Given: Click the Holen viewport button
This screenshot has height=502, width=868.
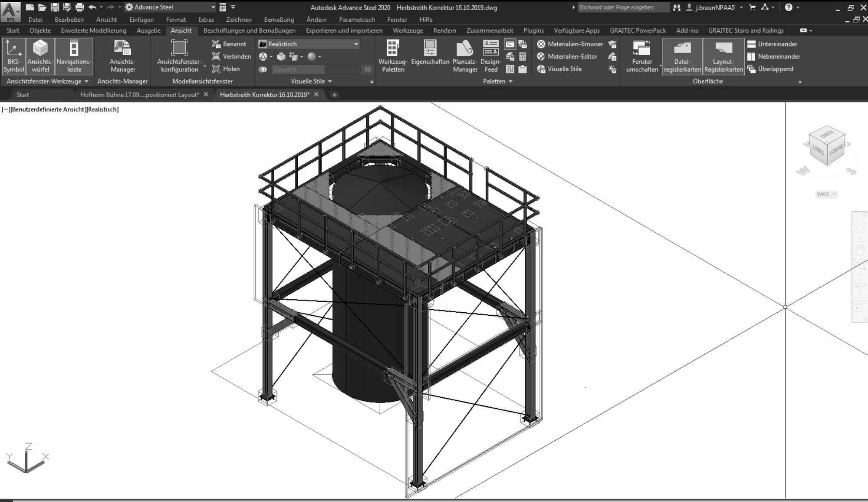Looking at the screenshot, I should point(226,69).
